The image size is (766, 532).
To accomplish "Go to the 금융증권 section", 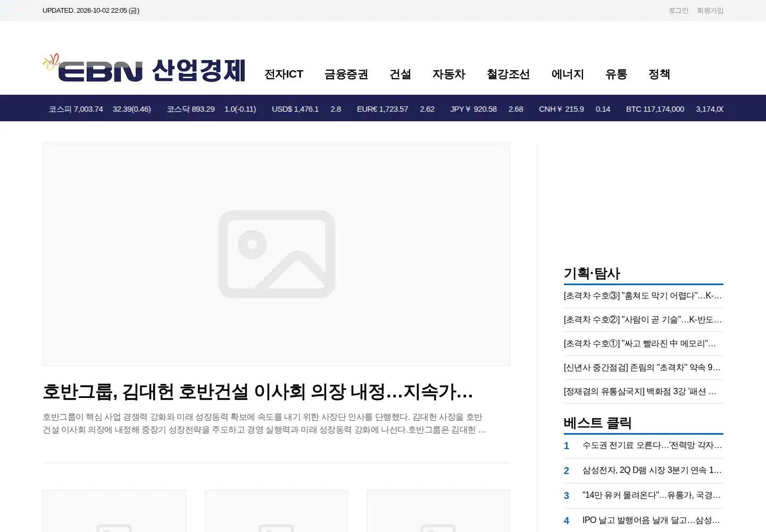I will [346, 74].
